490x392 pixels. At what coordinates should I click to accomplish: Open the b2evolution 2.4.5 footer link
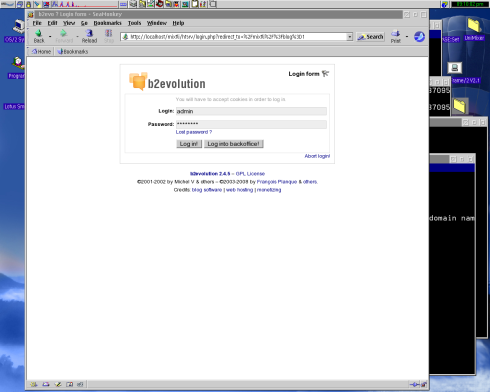click(210, 174)
